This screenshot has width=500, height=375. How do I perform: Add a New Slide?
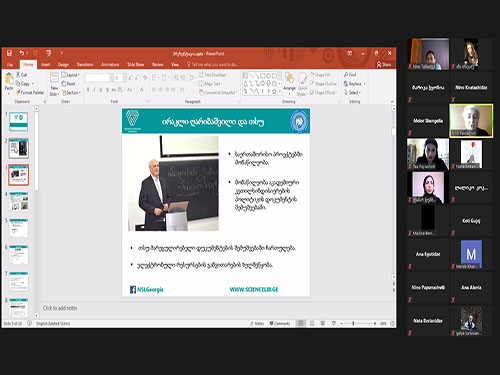(x=54, y=85)
